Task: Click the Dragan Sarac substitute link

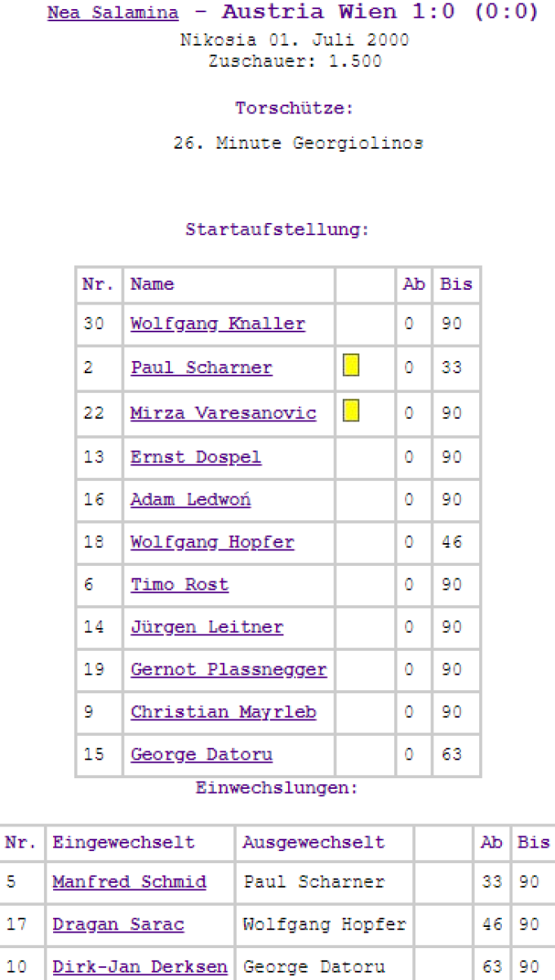Action: pos(118,924)
